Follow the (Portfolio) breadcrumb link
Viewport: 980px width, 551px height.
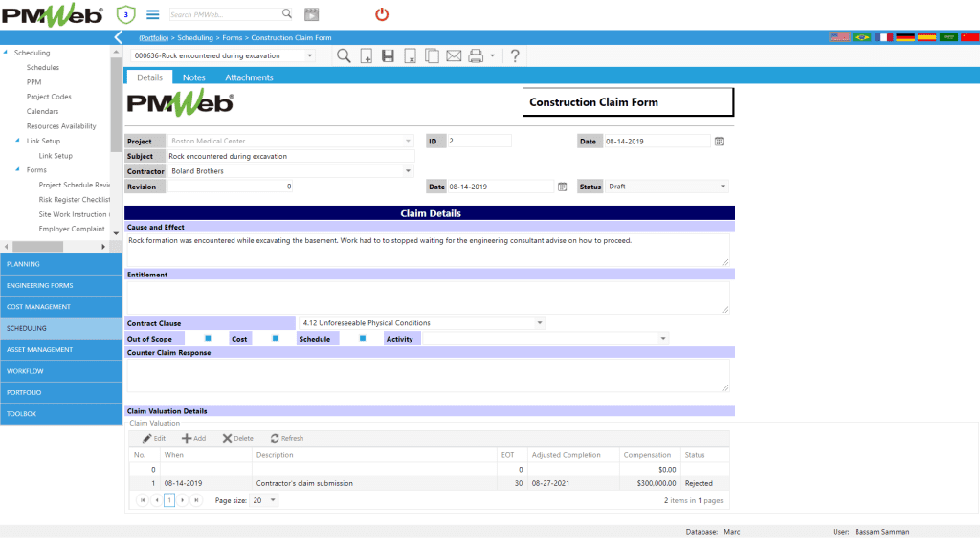coord(154,38)
